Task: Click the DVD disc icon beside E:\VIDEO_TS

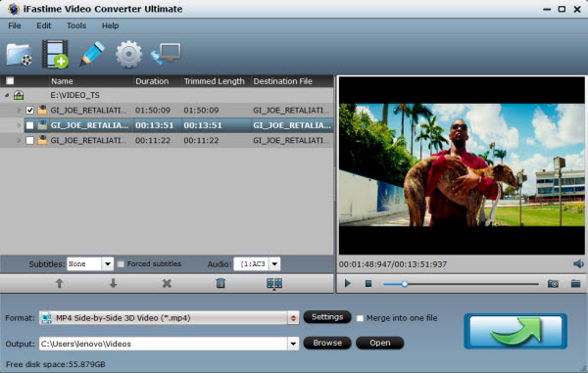Action: pos(19,95)
